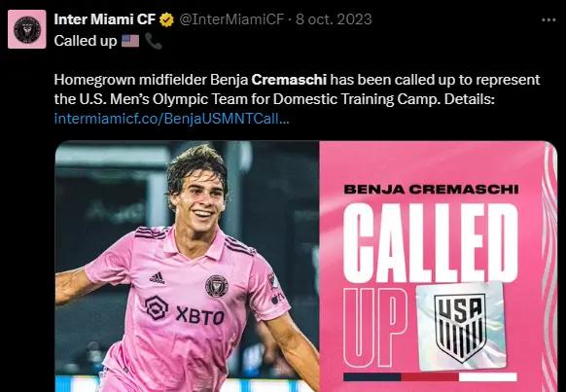Open the Inter Miami CF account name
The height and width of the screenshot is (392, 566).
pos(105,19)
